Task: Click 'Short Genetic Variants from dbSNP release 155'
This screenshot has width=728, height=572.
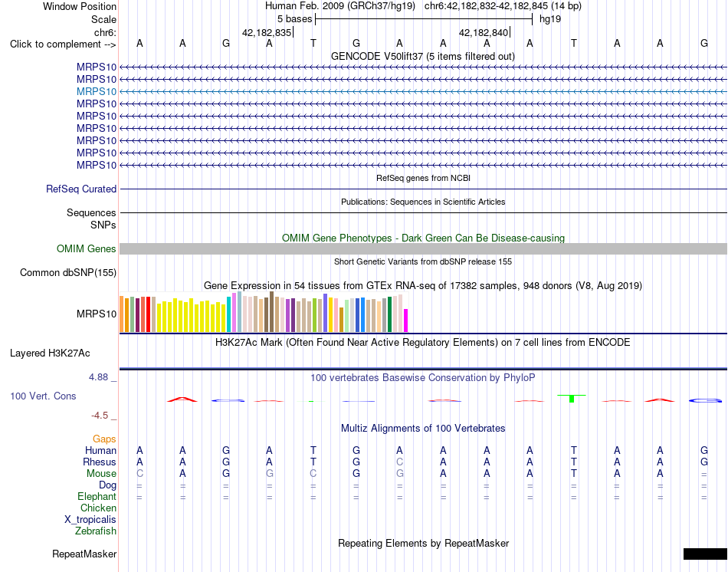Action: (x=423, y=261)
